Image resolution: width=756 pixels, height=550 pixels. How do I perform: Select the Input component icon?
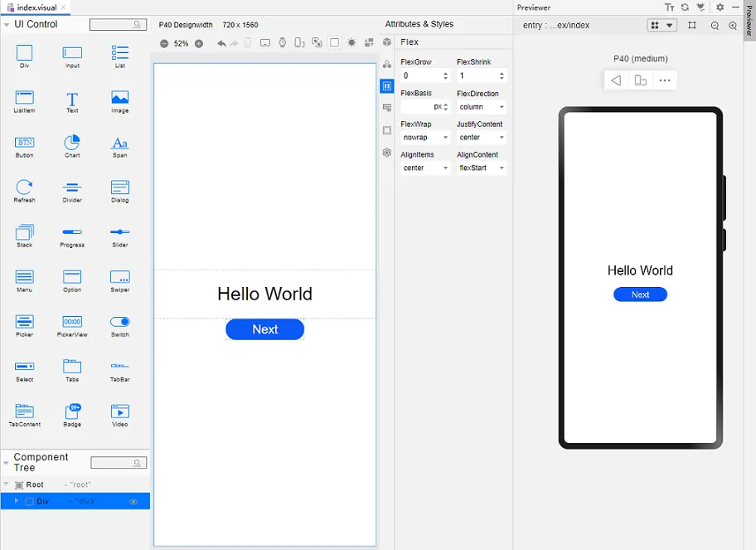coord(72,52)
